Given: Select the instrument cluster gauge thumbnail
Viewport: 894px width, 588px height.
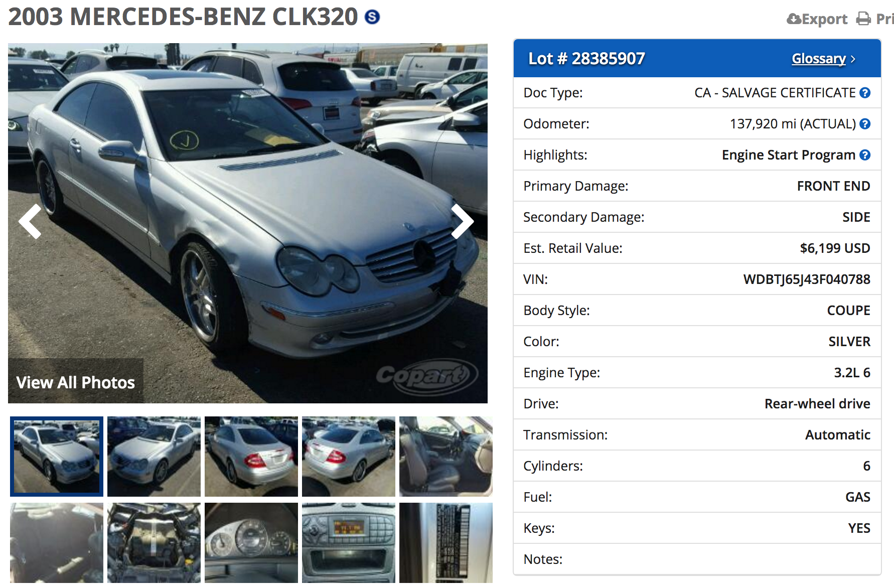Looking at the screenshot, I should 251,543.
